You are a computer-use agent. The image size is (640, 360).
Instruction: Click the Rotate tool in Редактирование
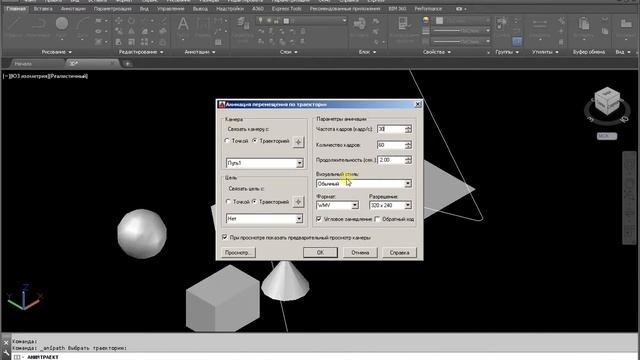131,20
